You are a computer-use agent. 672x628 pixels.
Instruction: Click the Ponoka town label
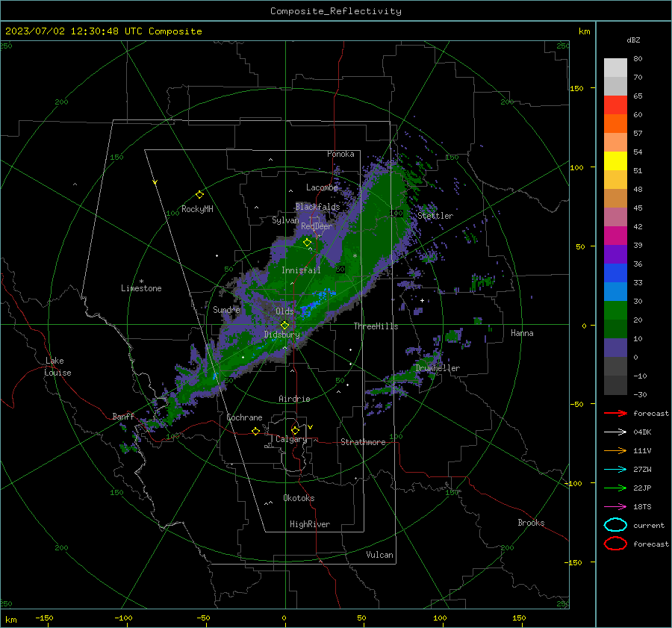(x=340, y=154)
